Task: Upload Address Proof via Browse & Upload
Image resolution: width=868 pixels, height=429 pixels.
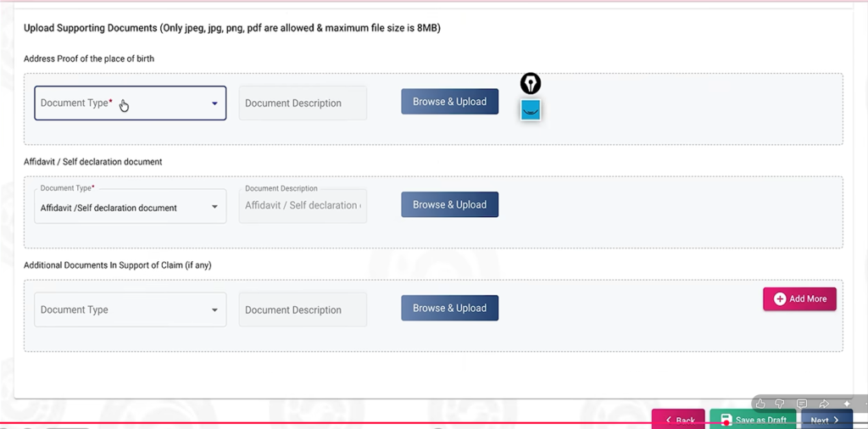Action: (449, 101)
